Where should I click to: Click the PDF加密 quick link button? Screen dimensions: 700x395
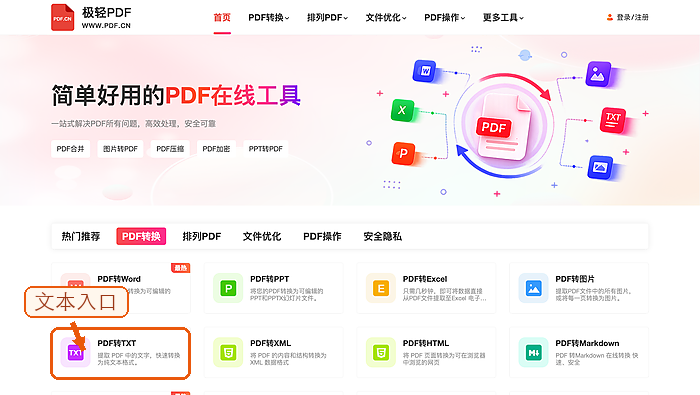tap(216, 149)
